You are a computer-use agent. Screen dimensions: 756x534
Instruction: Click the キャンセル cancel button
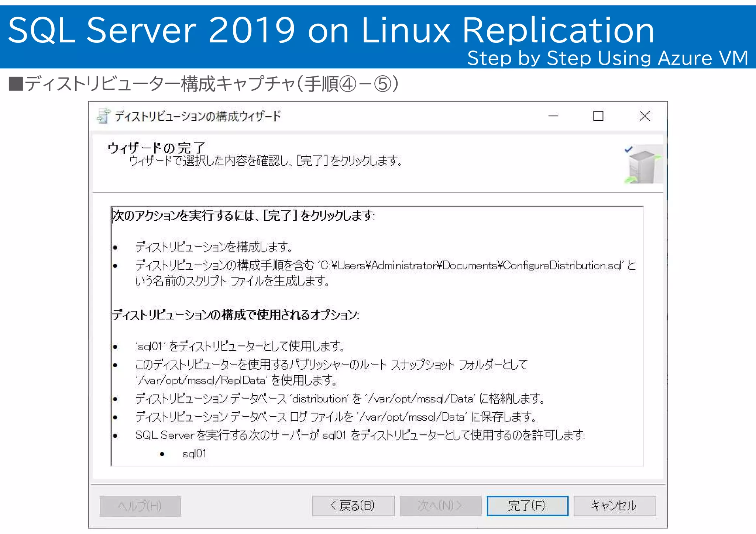614,505
